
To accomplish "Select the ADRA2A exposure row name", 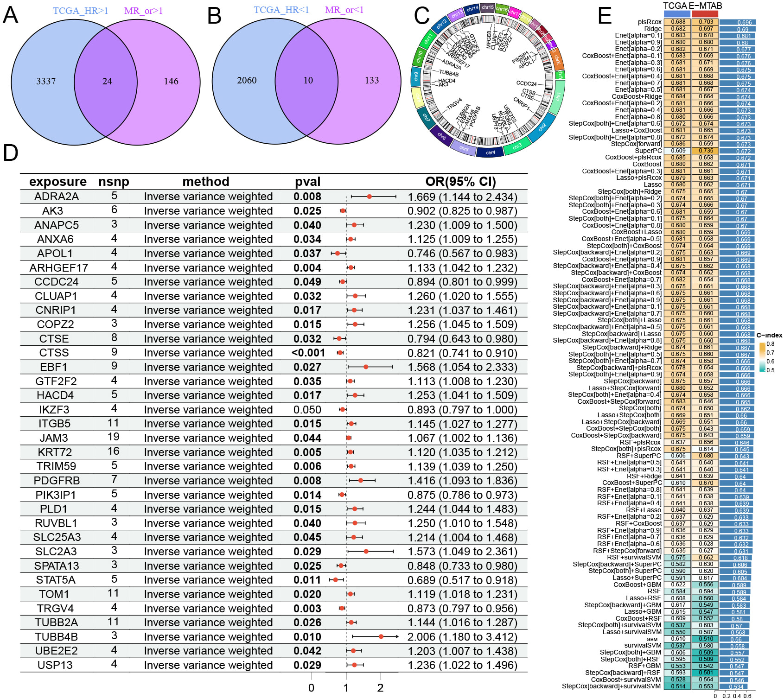I will (x=57, y=197).
